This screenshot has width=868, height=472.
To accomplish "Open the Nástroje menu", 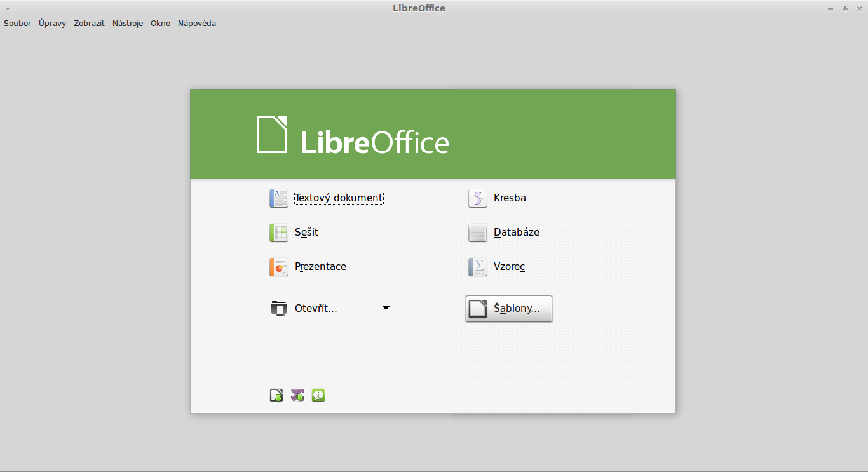I will (128, 24).
